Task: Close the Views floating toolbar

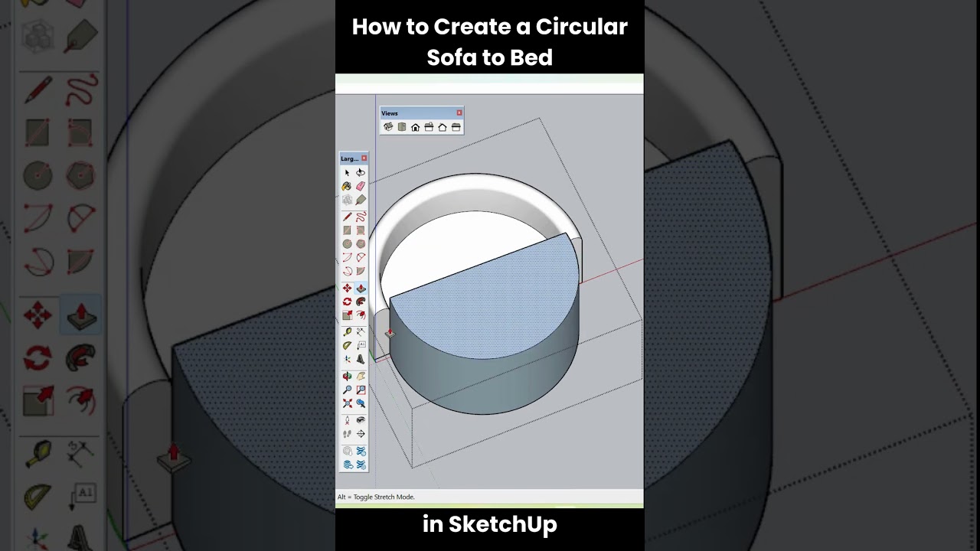Action: pyautogui.click(x=459, y=112)
